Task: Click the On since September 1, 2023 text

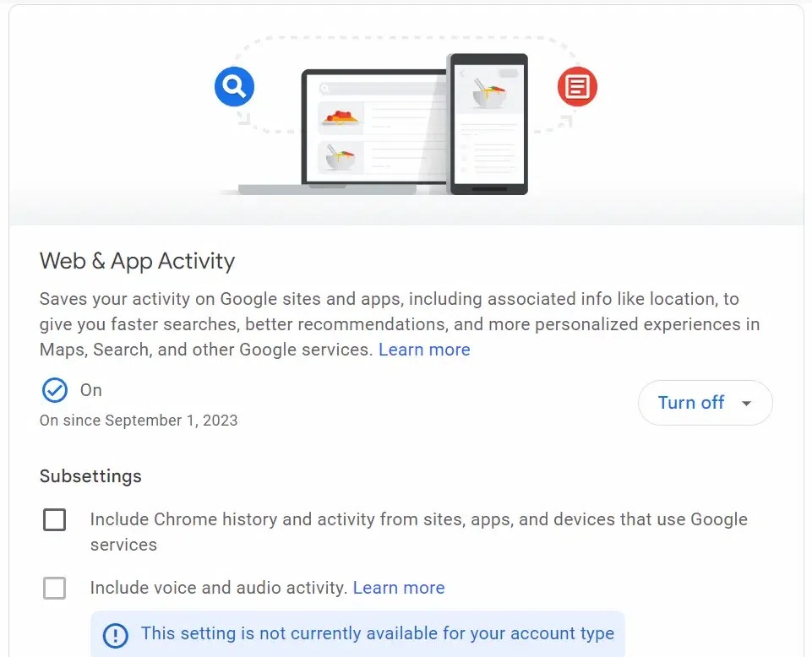Action: pyautogui.click(x=139, y=420)
